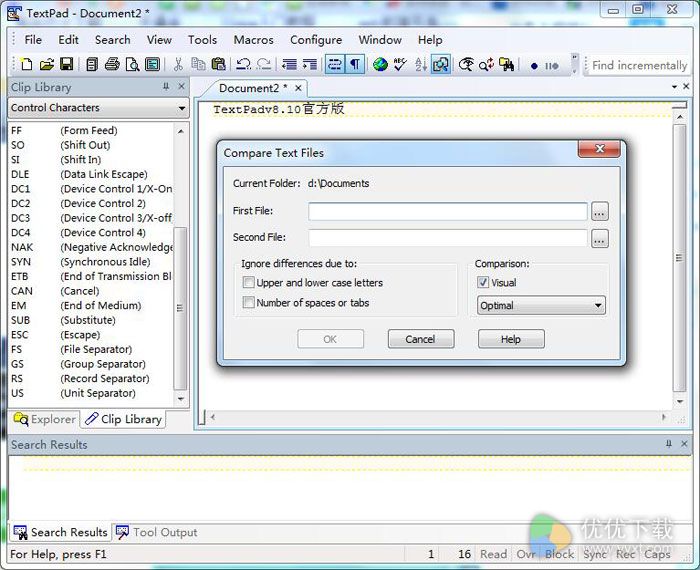Viewport: 700px width, 570px height.
Task: Print the document using the printer icon
Action: pyautogui.click(x=112, y=65)
